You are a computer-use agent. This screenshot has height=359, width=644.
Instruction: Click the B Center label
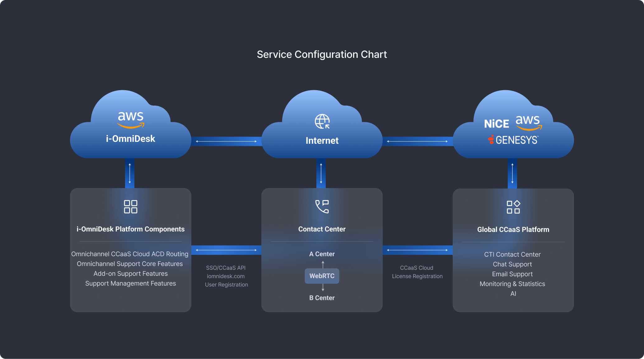322,298
